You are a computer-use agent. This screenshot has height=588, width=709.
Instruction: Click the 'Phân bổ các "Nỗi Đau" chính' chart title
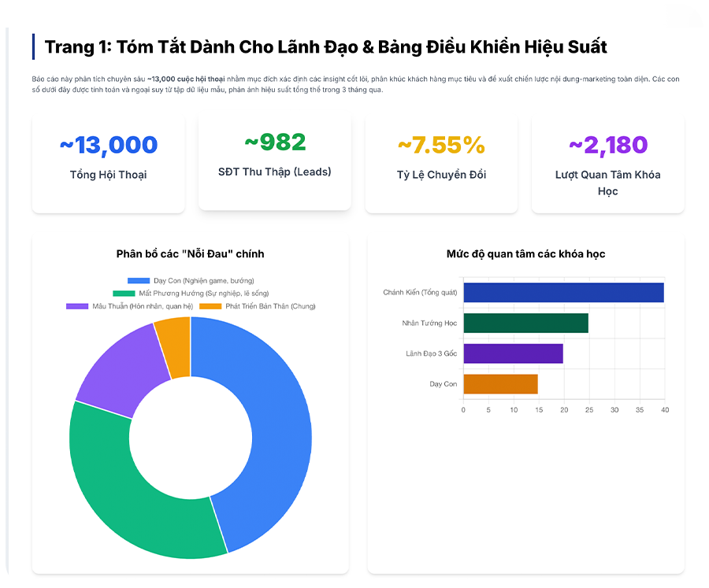click(x=190, y=253)
